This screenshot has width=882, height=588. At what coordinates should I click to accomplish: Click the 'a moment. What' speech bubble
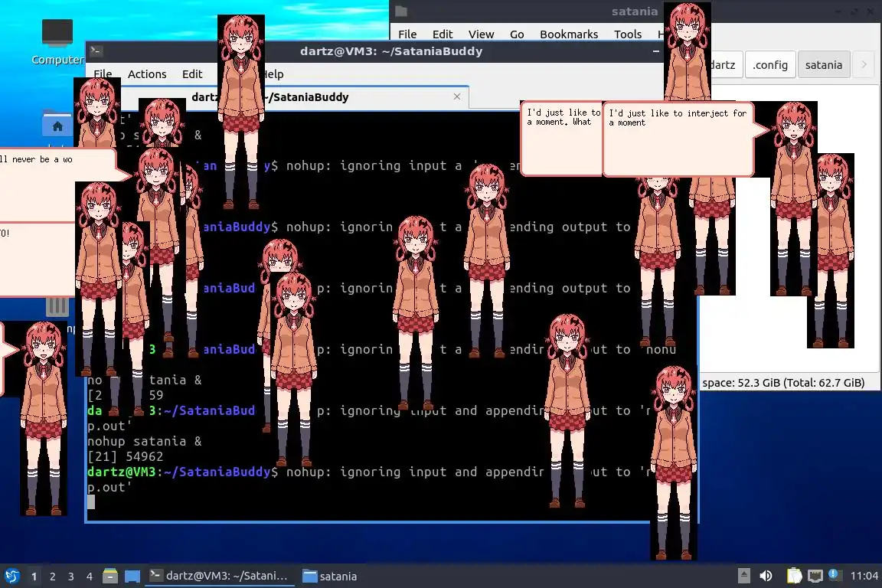point(561,139)
